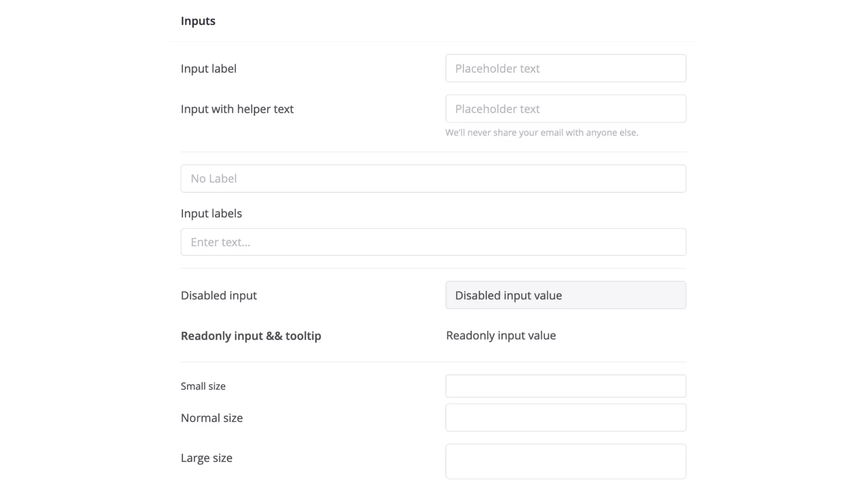
Task: Click the 'Readonly input && tooltip' label
Action: pyautogui.click(x=251, y=336)
